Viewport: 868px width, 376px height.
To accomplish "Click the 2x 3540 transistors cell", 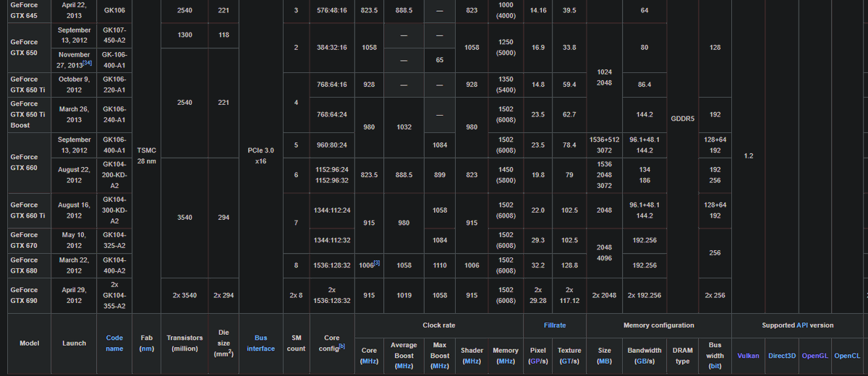I will (184, 296).
